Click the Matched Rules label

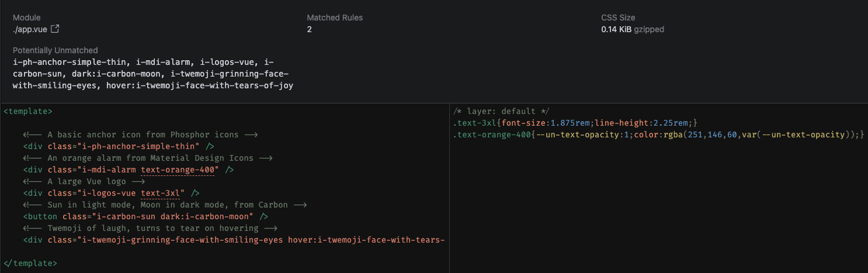coord(335,18)
